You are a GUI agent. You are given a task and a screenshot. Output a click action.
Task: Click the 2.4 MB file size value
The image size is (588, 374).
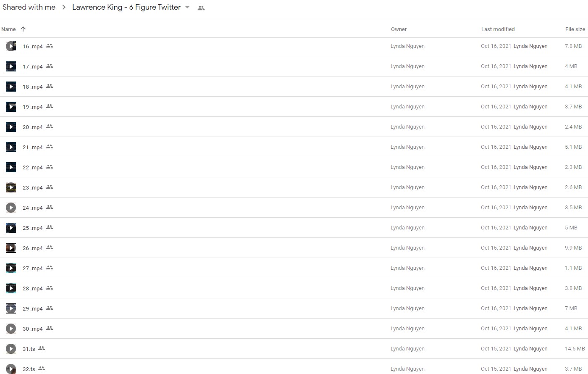[x=573, y=126]
